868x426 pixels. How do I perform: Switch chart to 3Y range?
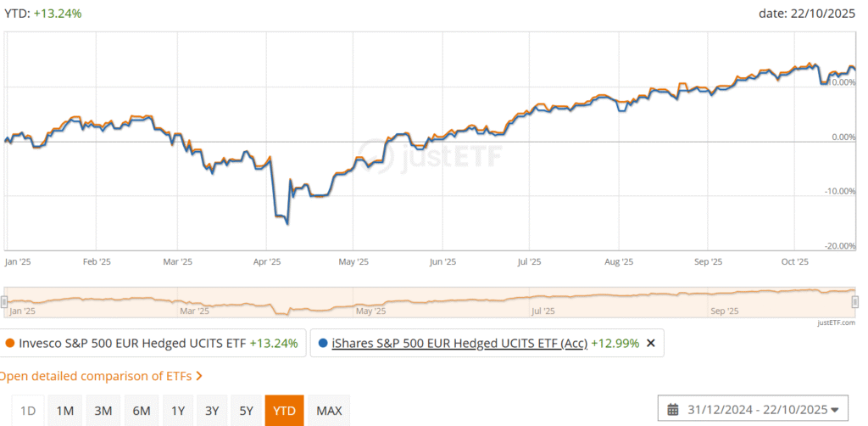tap(212, 411)
